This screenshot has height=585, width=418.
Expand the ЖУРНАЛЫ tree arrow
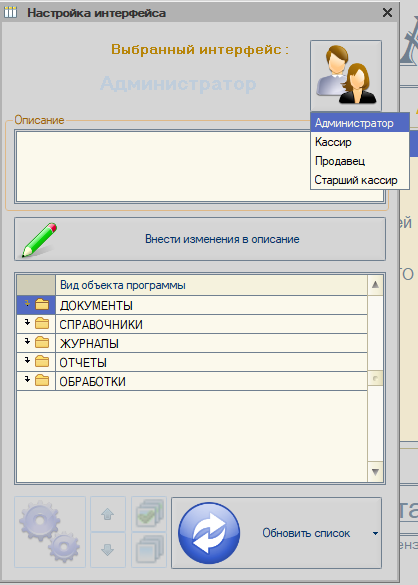[27, 341]
